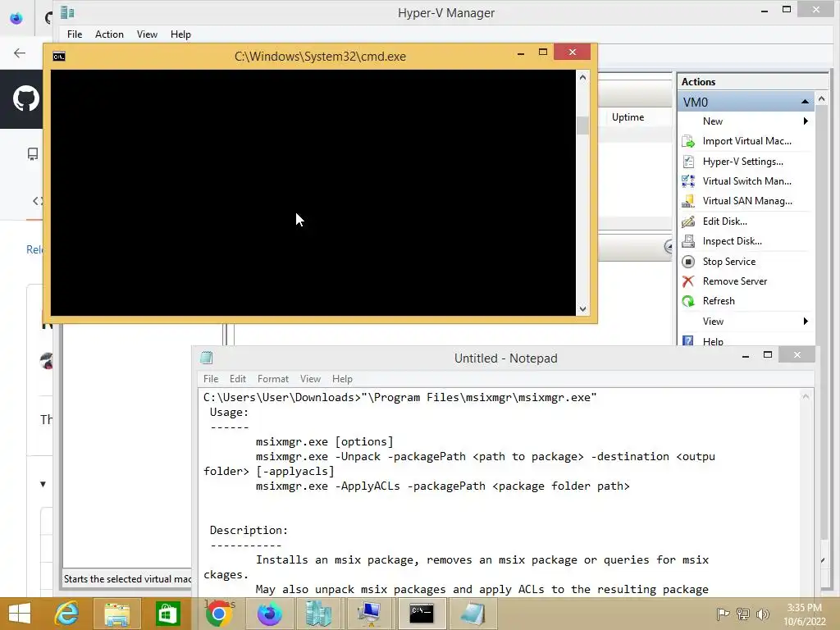The image size is (840, 630).
Task: Collapse the VM0 actions section
Action: point(805,102)
